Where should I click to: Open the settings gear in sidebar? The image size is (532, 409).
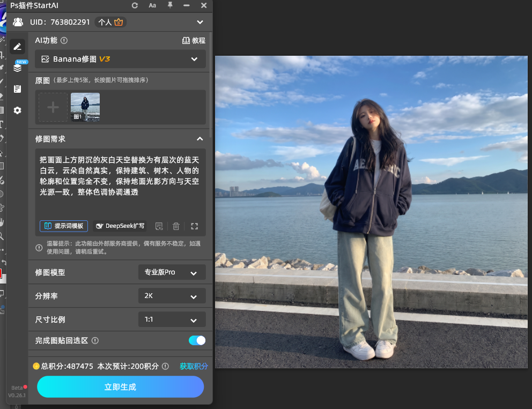click(17, 110)
